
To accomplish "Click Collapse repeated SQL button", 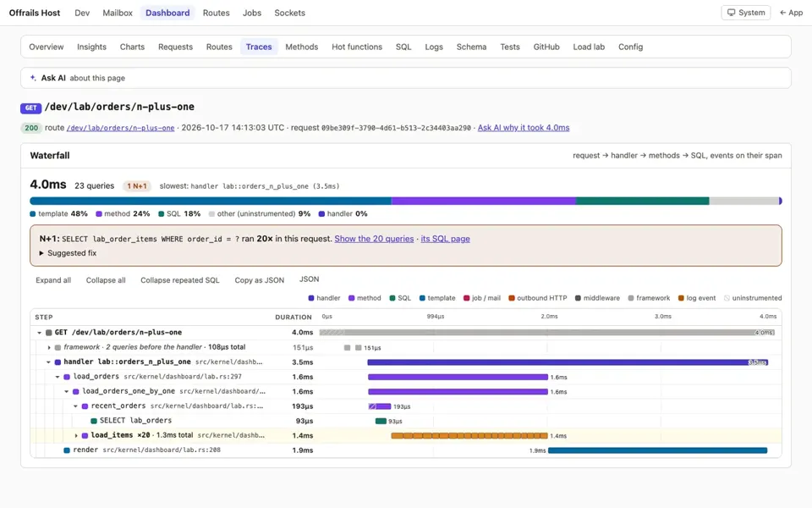I will pos(179,280).
